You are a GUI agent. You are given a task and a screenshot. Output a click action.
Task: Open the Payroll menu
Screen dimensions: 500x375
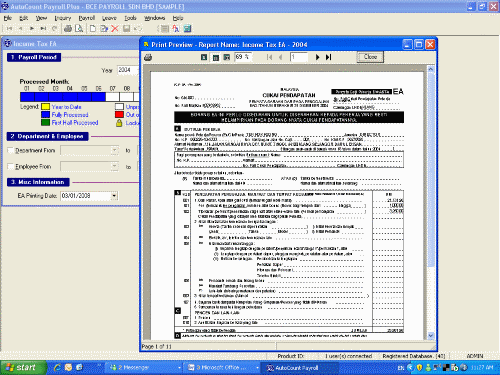(x=87, y=18)
